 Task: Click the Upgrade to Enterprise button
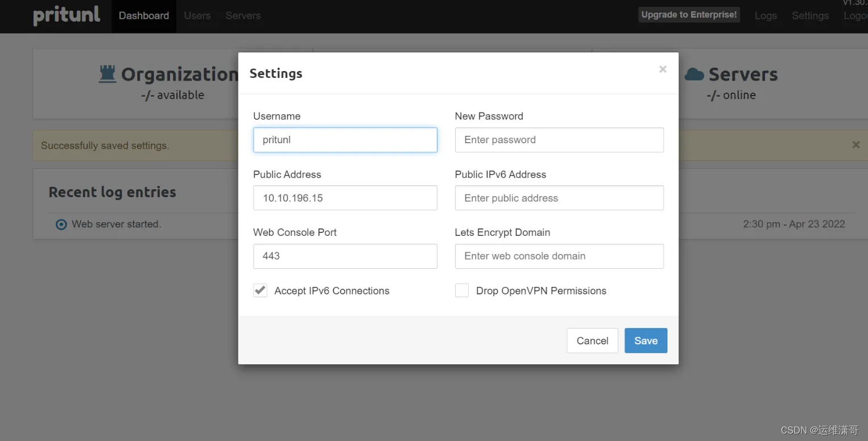click(689, 15)
